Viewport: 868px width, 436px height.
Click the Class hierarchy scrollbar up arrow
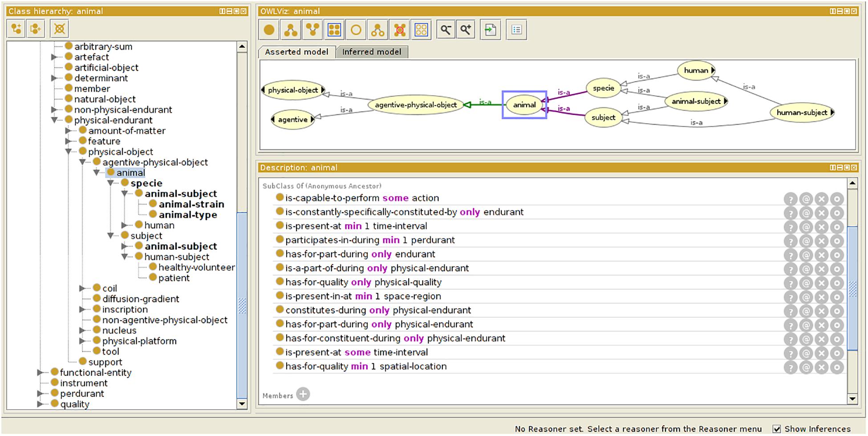[242, 47]
